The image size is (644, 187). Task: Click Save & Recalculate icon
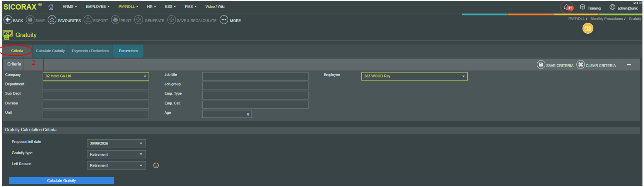172,20
